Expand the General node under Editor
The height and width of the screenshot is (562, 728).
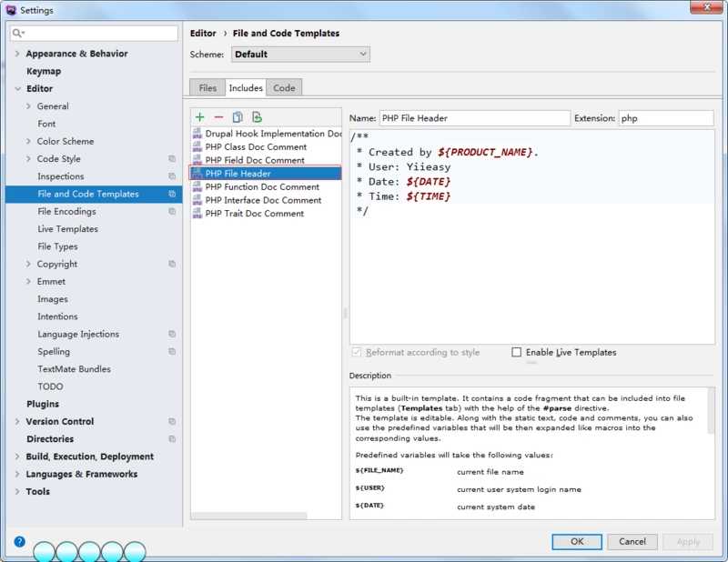tap(28, 106)
